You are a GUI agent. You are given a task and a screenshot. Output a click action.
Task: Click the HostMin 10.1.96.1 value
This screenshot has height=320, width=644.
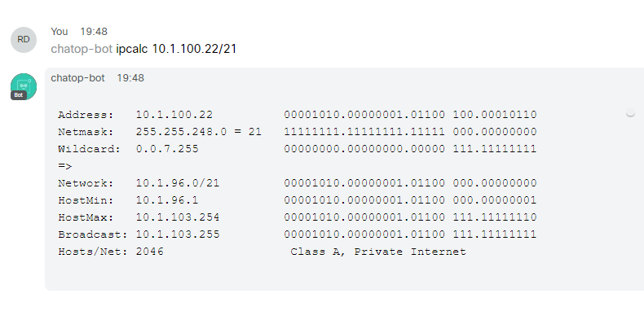tap(167, 200)
